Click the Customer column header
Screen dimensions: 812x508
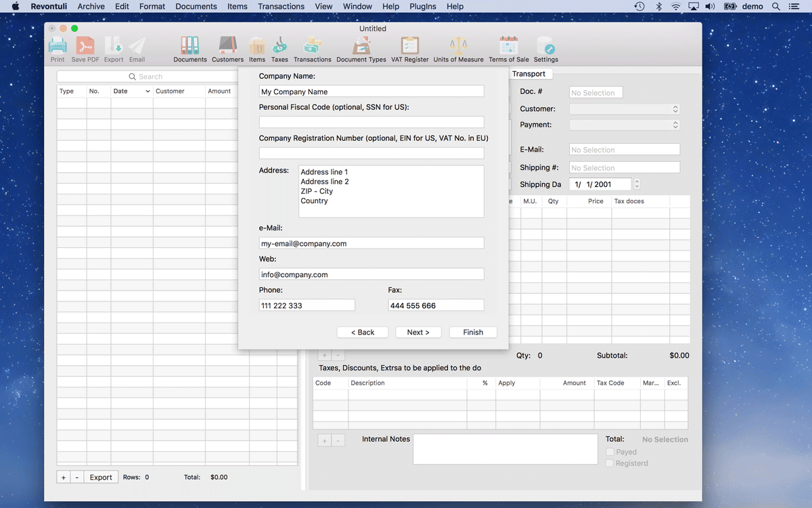tap(179, 91)
